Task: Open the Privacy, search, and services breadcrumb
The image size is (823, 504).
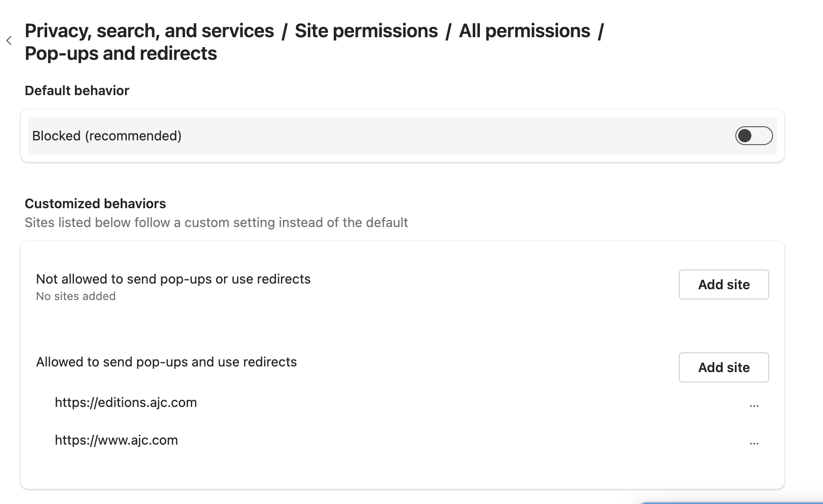Action: pyautogui.click(x=149, y=31)
